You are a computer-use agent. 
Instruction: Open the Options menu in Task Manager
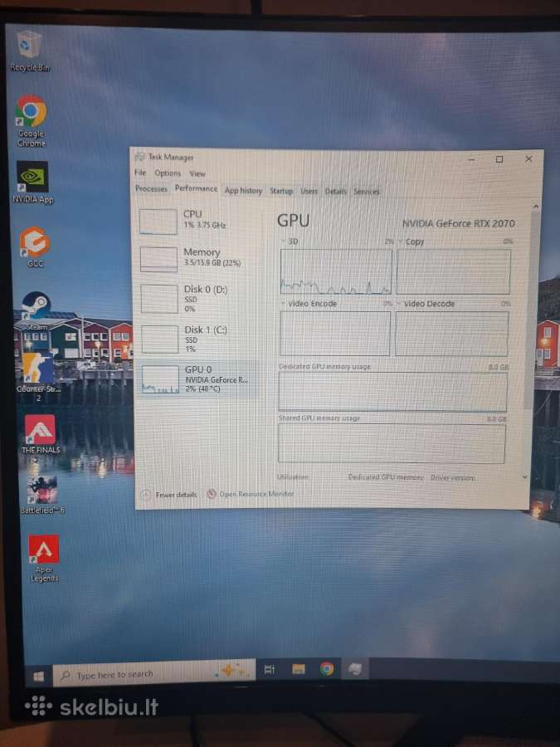point(168,173)
